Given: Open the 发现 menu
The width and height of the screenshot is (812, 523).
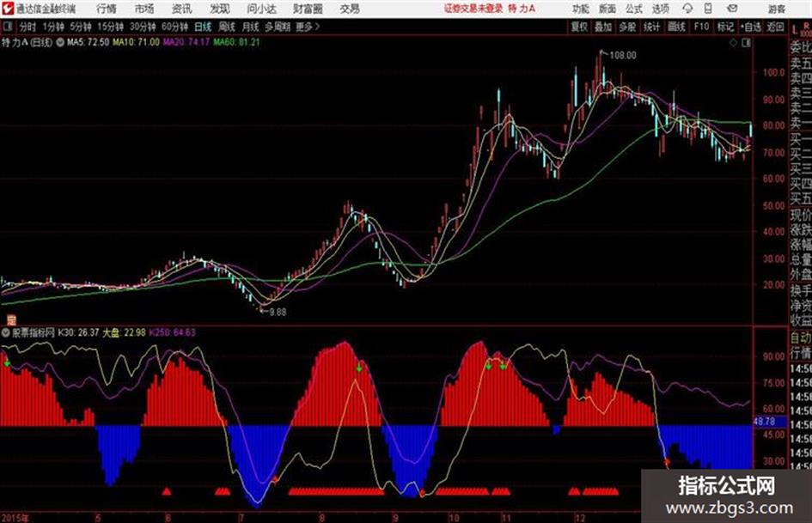Looking at the screenshot, I should coord(220,9).
